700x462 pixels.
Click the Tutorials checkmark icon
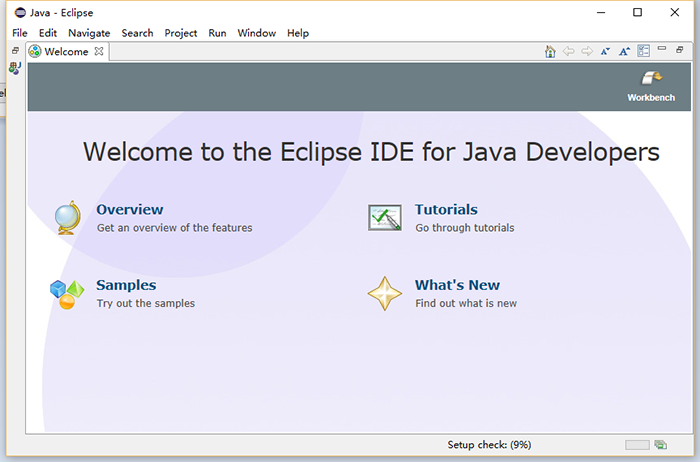point(385,217)
